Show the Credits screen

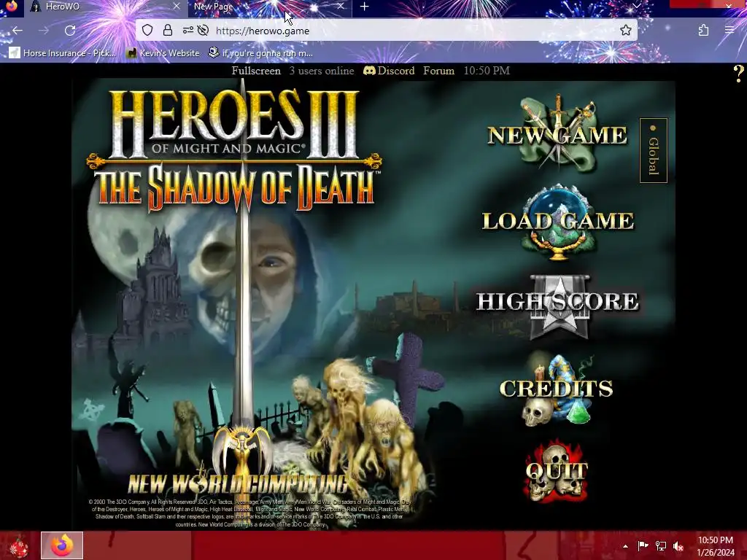tap(557, 389)
